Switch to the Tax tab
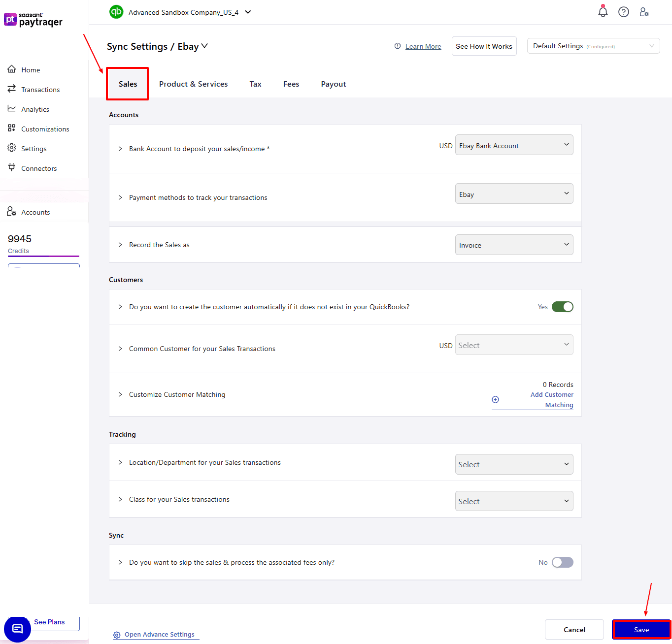The width and height of the screenshot is (672, 644). click(255, 84)
